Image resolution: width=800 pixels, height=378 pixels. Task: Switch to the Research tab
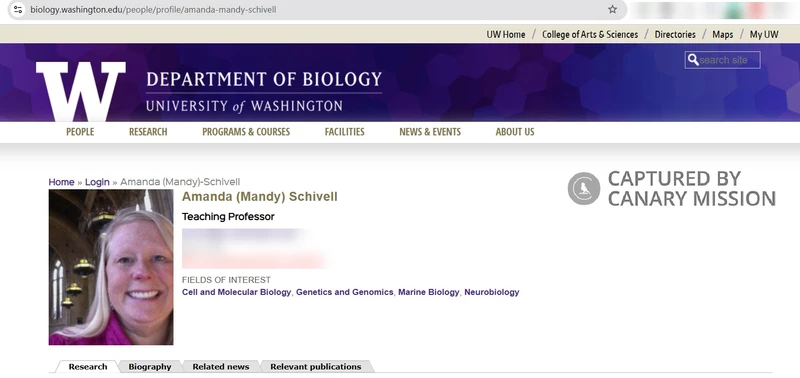(x=88, y=367)
